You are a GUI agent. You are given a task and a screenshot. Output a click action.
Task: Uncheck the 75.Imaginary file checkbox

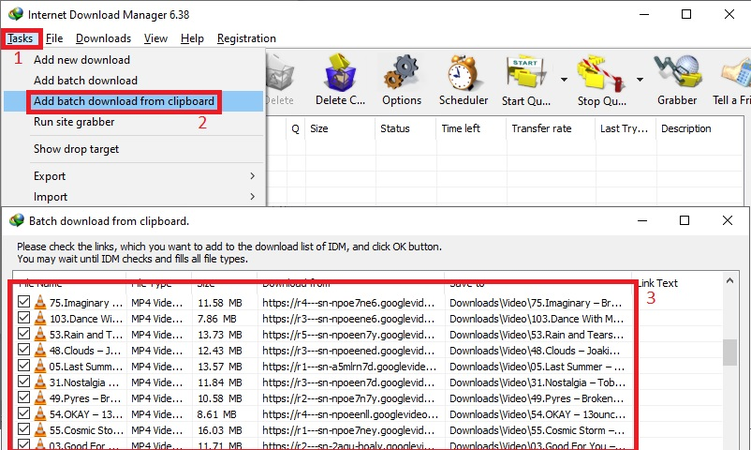click(24, 301)
